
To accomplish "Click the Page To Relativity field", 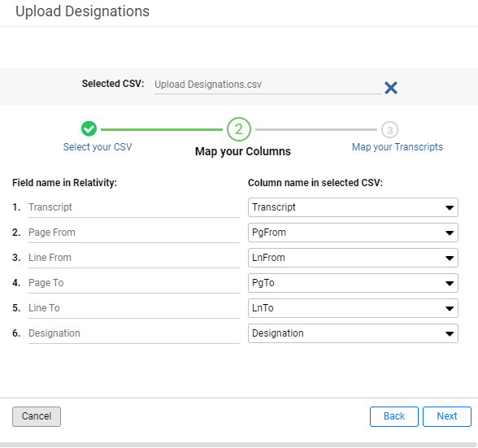I will [x=134, y=283].
